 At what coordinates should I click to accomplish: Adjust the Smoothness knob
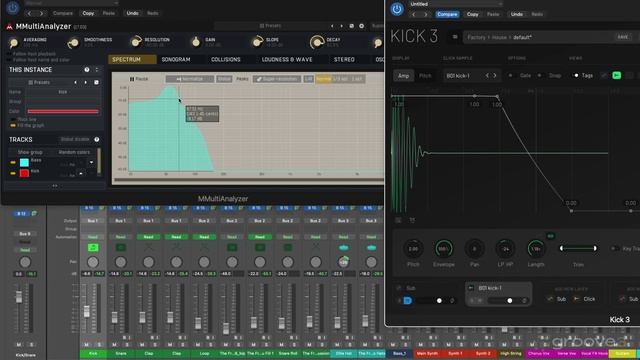point(74,42)
